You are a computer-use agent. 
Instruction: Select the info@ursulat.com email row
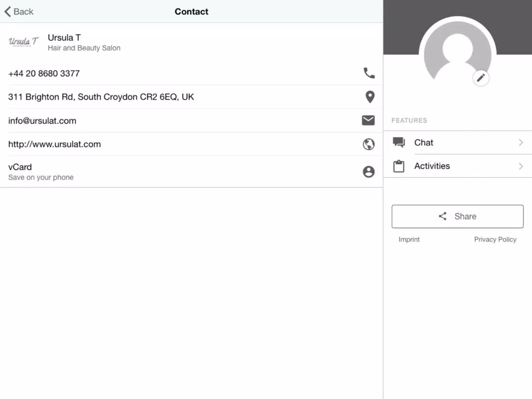tap(191, 120)
